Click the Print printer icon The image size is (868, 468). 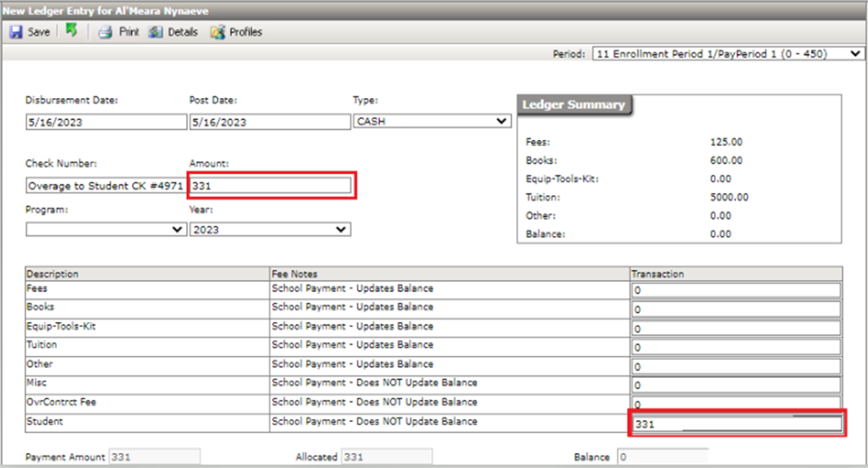(x=105, y=32)
